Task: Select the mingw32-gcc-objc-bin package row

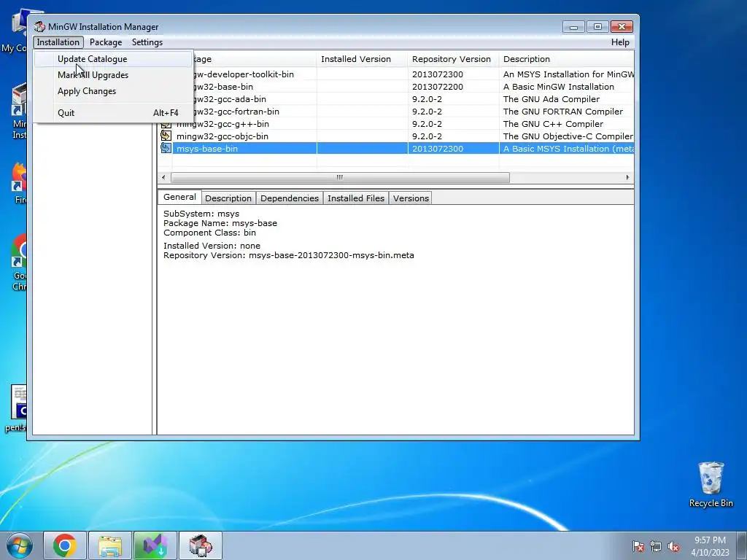Action: tap(396, 136)
